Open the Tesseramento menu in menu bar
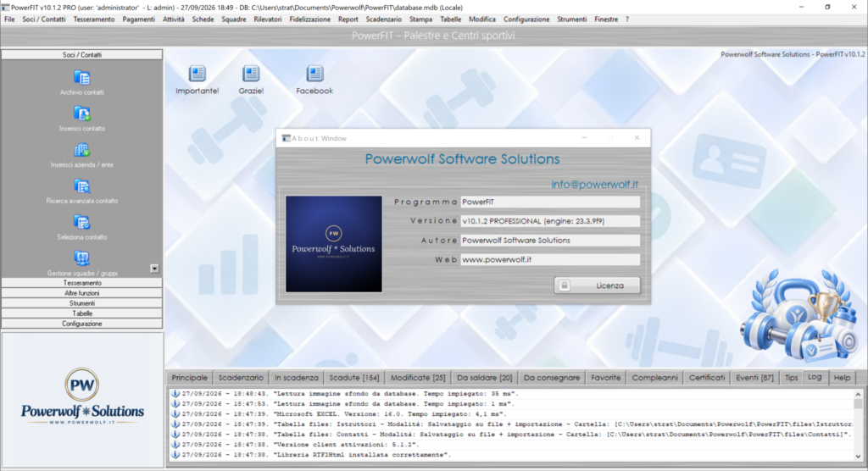 [94, 19]
